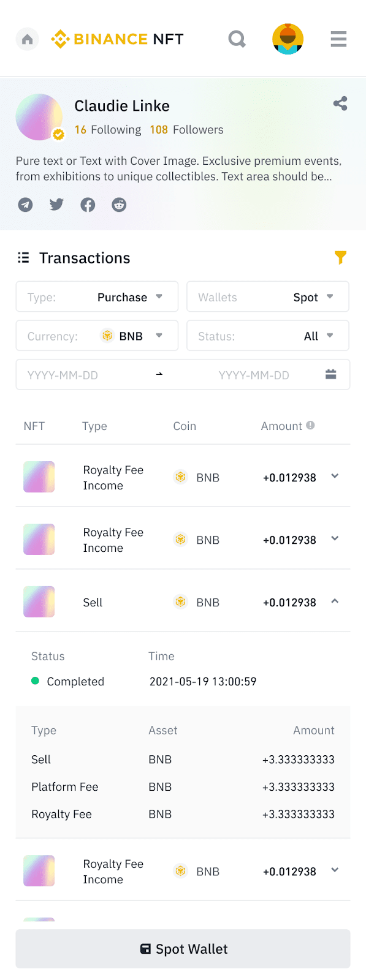Click the home icon in the header
The width and height of the screenshot is (366, 980).
(27, 39)
